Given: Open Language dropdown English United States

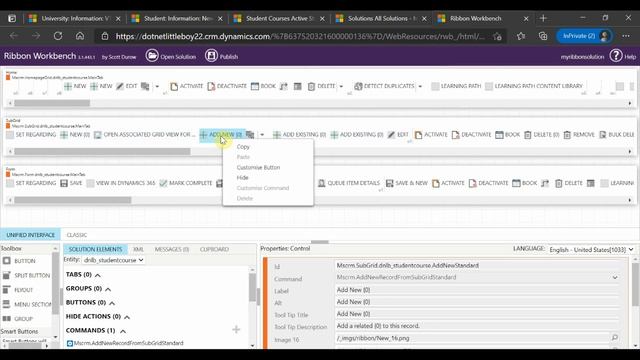Looking at the screenshot, I should [x=591, y=249].
